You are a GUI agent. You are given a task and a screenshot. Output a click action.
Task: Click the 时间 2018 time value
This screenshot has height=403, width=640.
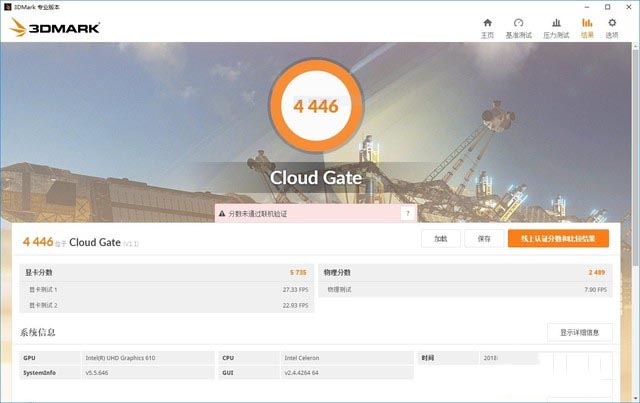(x=490, y=358)
